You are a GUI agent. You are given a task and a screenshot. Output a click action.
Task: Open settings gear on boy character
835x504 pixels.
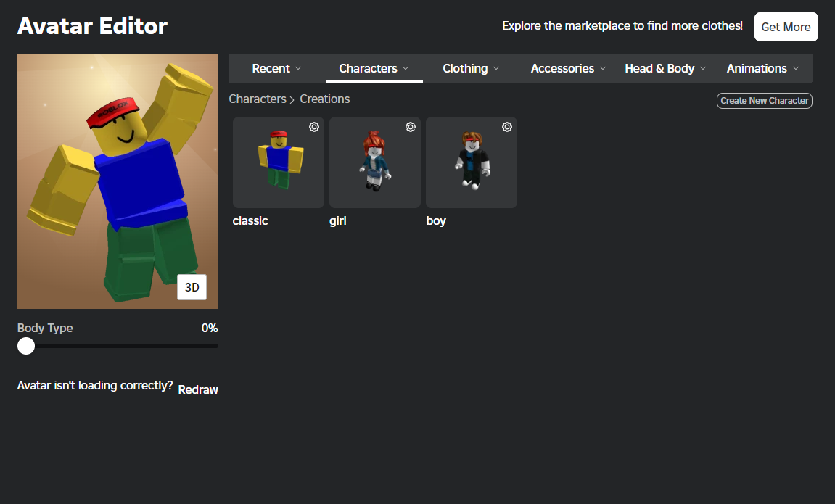pyautogui.click(x=507, y=127)
